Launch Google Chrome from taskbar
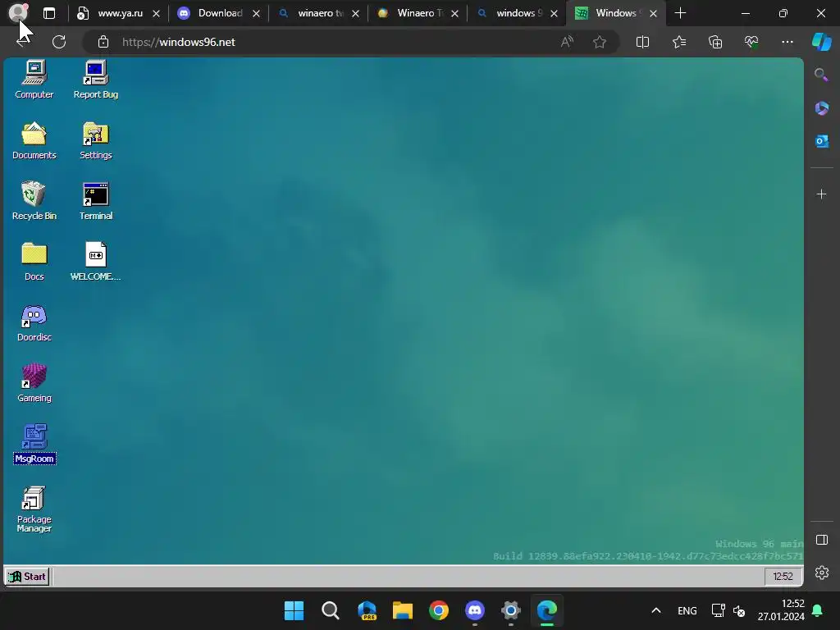The height and width of the screenshot is (630, 840). pos(439,610)
